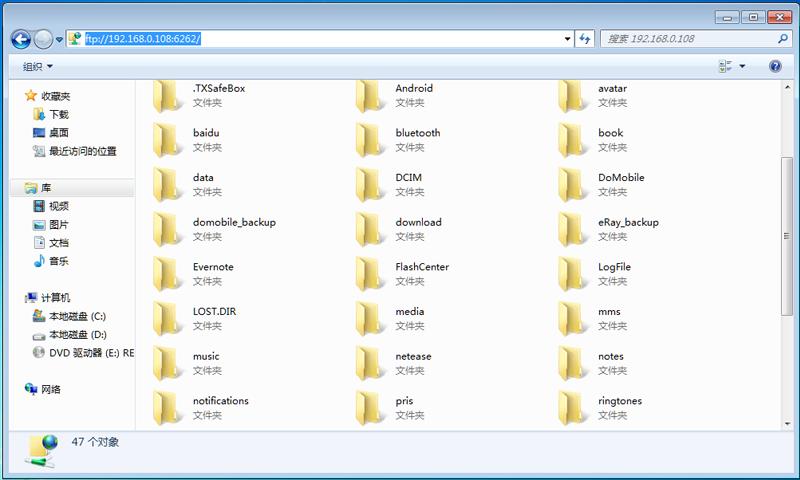This screenshot has height=480, width=800.
Task: Open the recent pages dropdown arrow
Action: (60, 40)
